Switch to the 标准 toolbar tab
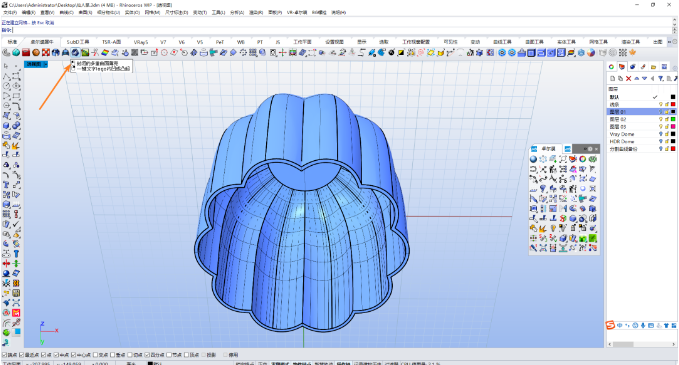The image size is (679, 365). (x=12, y=42)
